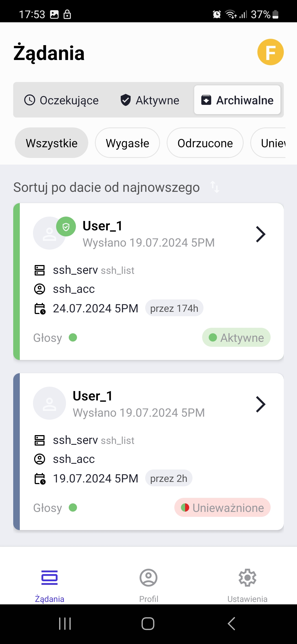Viewport: 297px width, 644px height.
Task: Select the Odrzucone filter chip
Action: coord(205,143)
